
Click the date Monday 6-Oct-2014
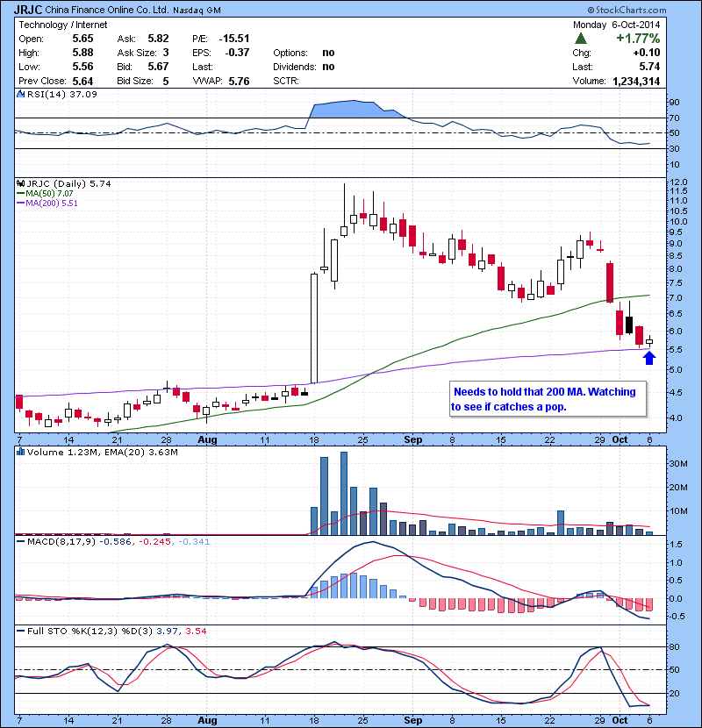tap(616, 25)
